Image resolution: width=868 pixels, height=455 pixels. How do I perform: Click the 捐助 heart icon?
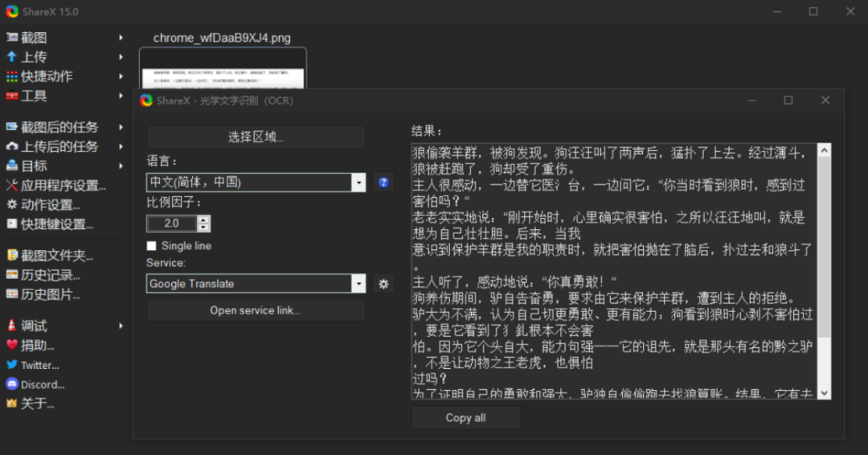[x=12, y=346]
